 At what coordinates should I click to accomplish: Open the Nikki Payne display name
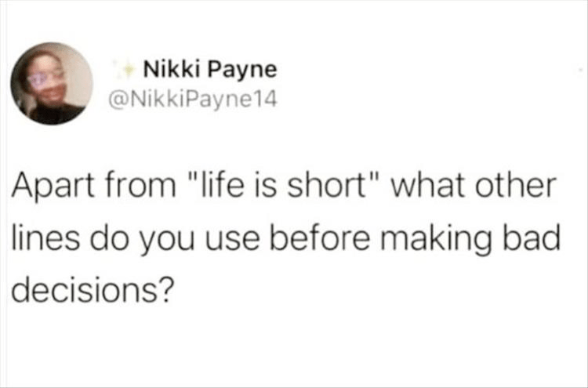pyautogui.click(x=209, y=70)
